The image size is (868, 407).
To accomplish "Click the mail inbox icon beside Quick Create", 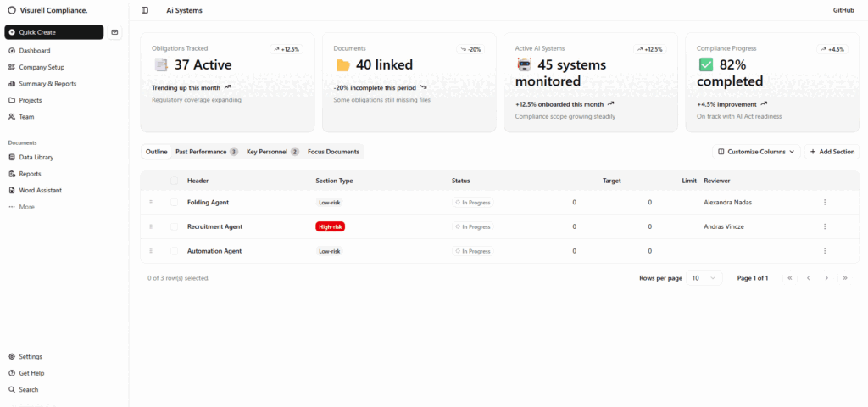I will (x=115, y=32).
